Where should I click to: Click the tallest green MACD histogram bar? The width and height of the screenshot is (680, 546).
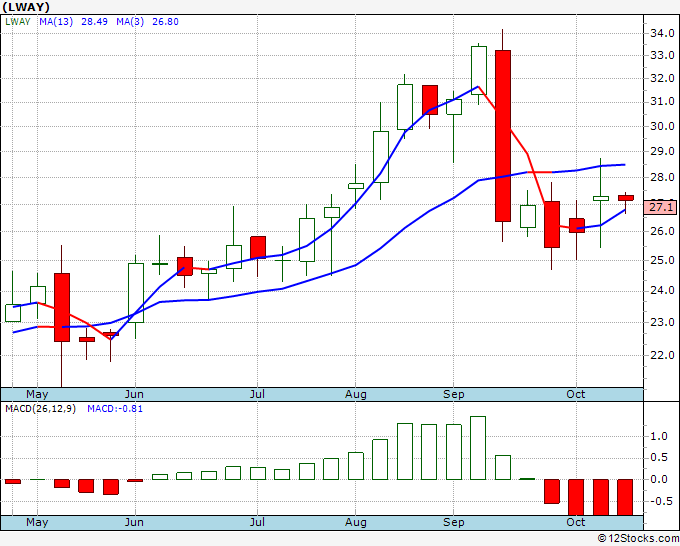(x=478, y=448)
